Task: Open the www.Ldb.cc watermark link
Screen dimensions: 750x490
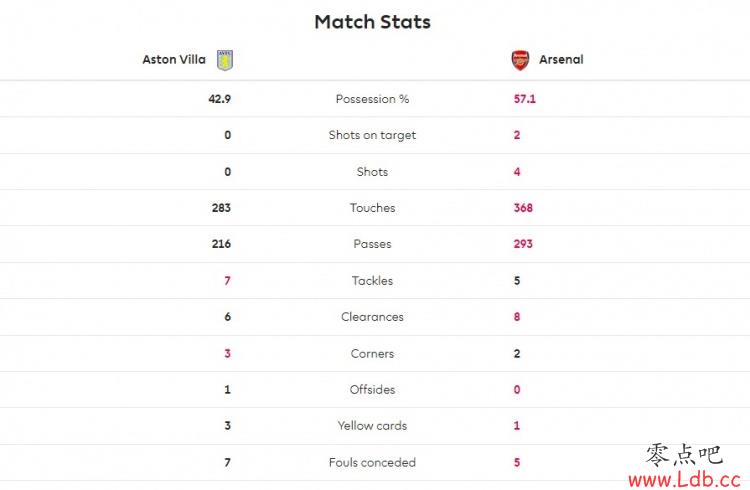Action: click(684, 479)
